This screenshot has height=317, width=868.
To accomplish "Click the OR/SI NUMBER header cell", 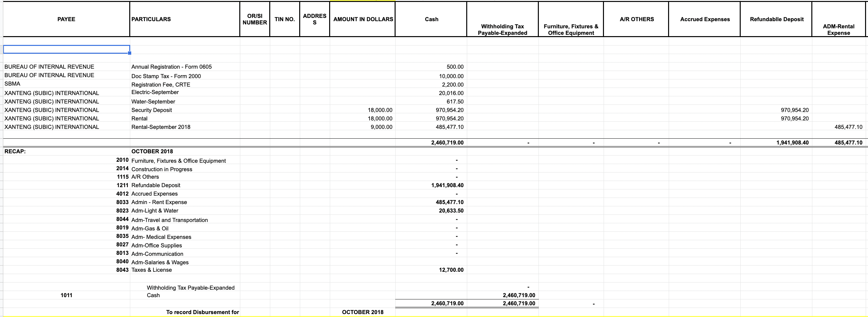I will (x=255, y=19).
